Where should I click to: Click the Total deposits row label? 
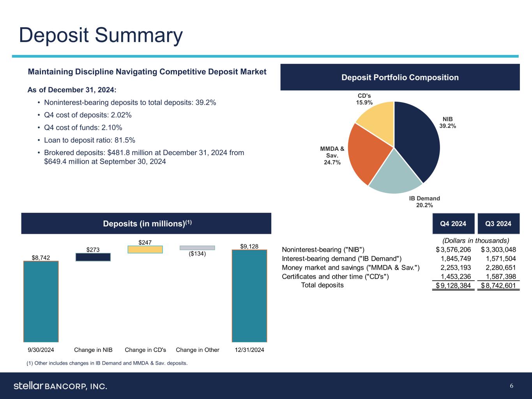point(322,285)
